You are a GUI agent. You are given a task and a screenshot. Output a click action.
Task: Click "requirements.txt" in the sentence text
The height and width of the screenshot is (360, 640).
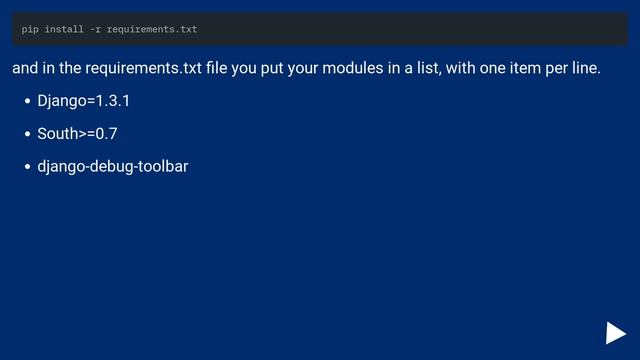tap(143, 68)
